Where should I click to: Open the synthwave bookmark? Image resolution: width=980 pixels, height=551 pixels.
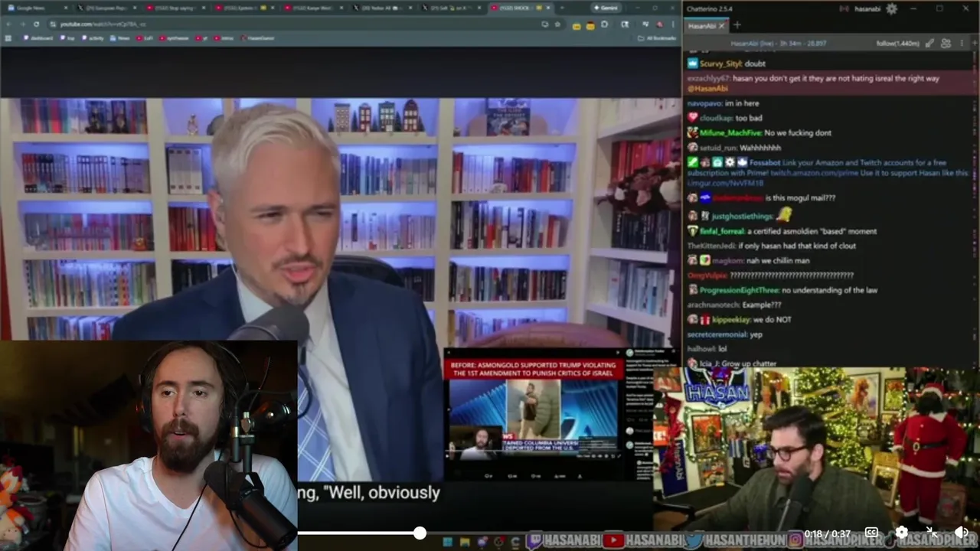[175, 37]
